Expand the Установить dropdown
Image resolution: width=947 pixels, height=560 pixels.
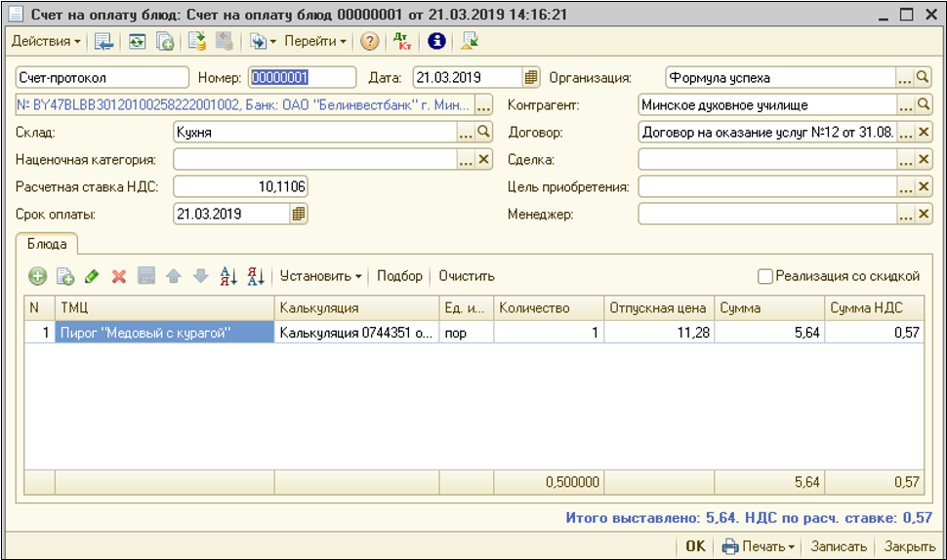(x=320, y=276)
